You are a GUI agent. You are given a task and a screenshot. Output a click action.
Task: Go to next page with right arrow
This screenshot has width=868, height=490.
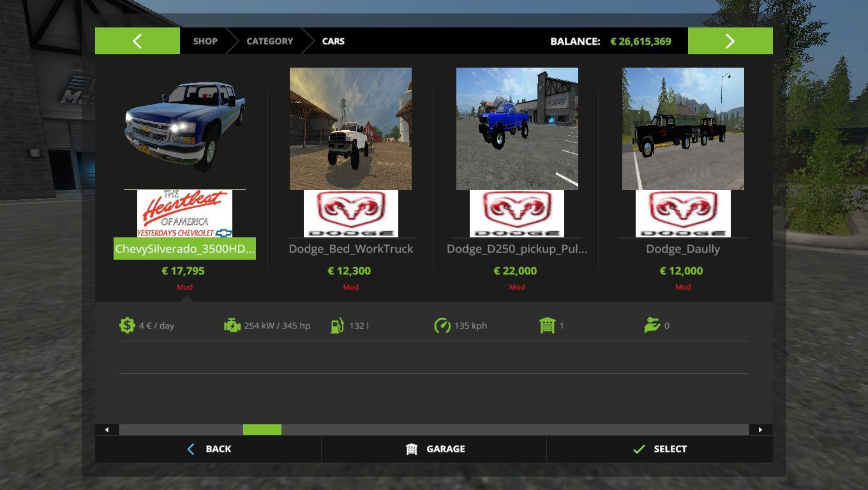pyautogui.click(x=730, y=41)
